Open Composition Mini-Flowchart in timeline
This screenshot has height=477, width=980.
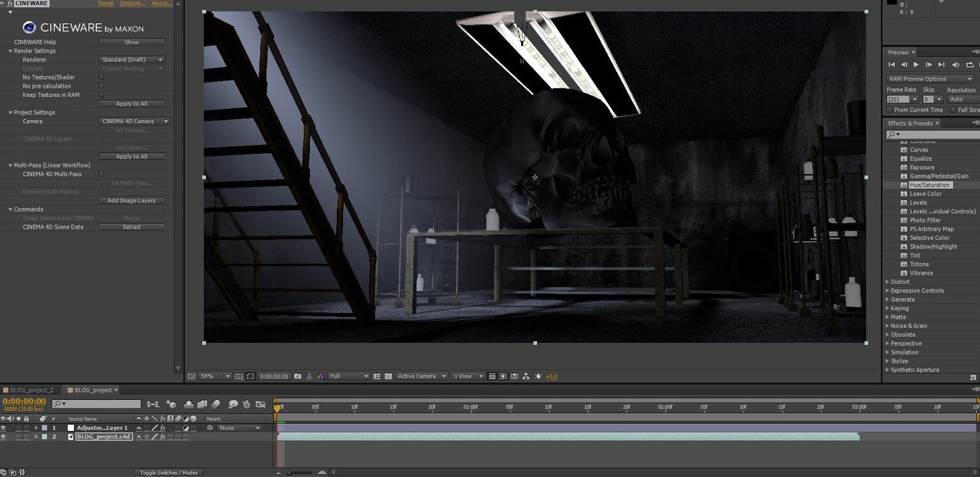pos(153,404)
